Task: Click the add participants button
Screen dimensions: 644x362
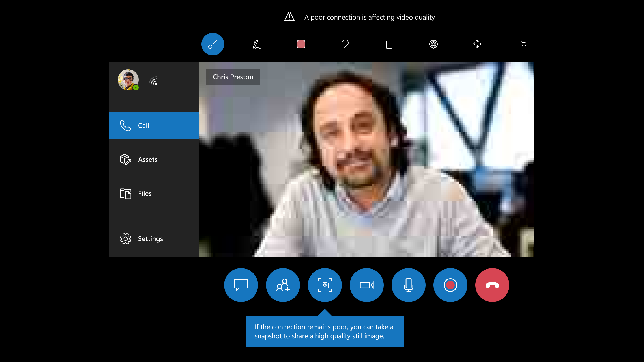Action: (x=283, y=285)
